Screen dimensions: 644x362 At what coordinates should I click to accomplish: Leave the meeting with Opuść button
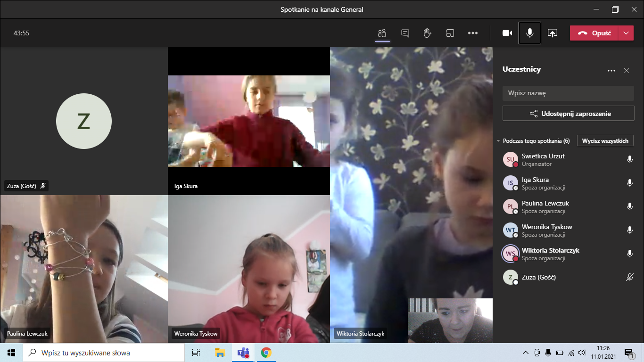pyautogui.click(x=594, y=33)
